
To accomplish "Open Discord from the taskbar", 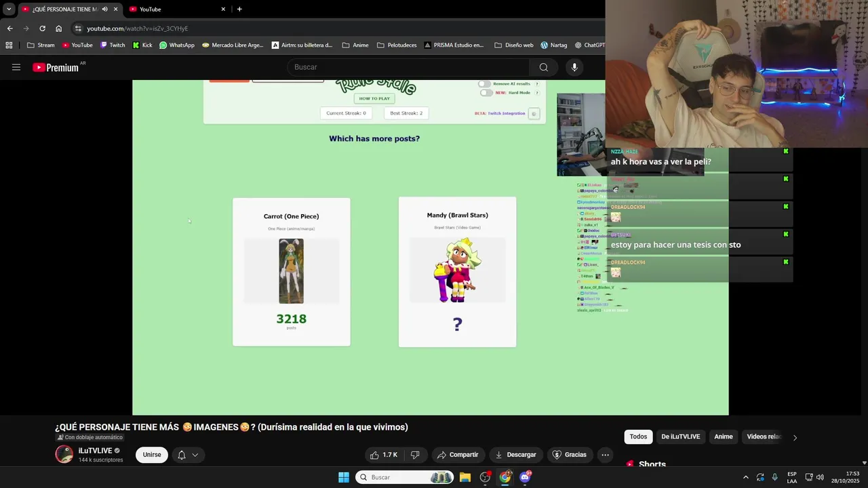I will (x=525, y=477).
